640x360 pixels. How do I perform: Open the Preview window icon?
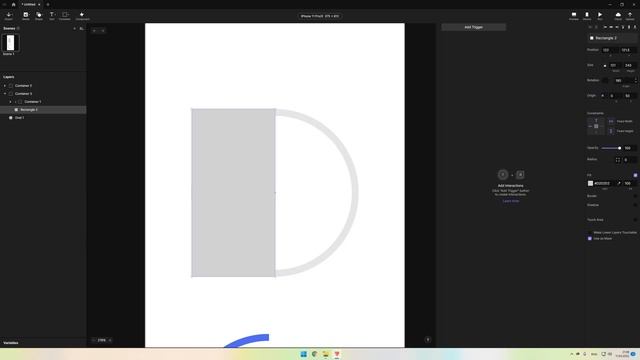point(573,16)
